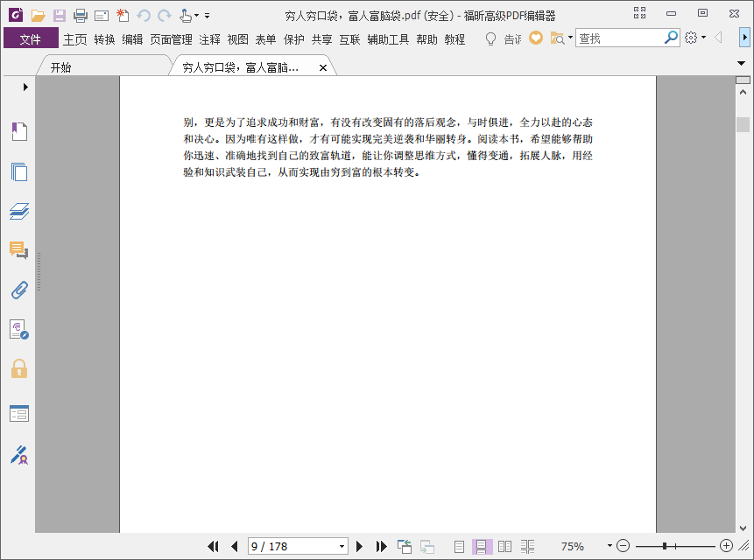
Task: Open the 表单 ribbon tab
Action: pos(265,39)
